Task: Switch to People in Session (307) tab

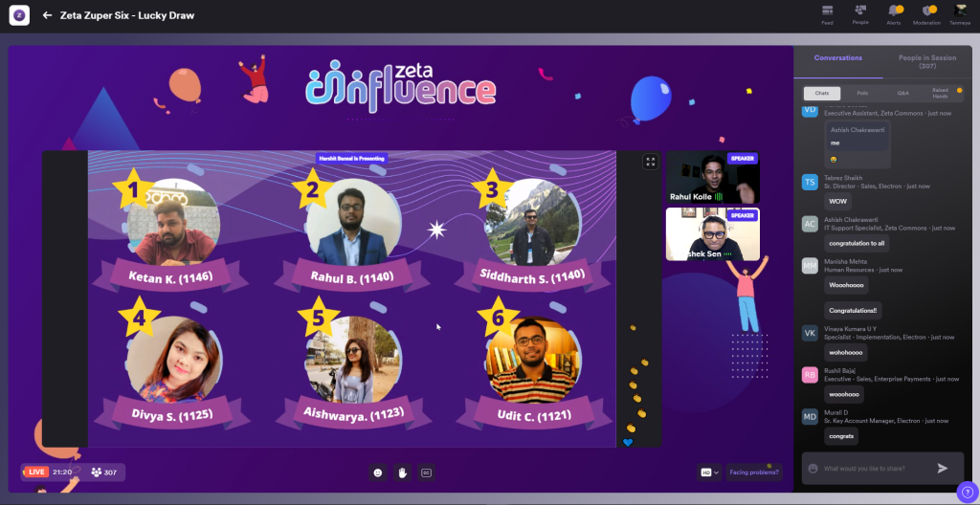Action: pyautogui.click(x=927, y=62)
